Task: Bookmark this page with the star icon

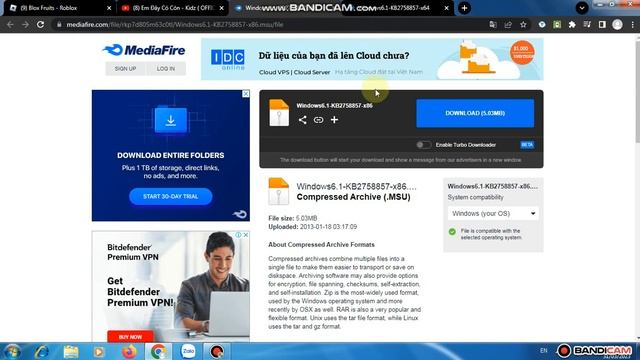Action: click(523, 24)
